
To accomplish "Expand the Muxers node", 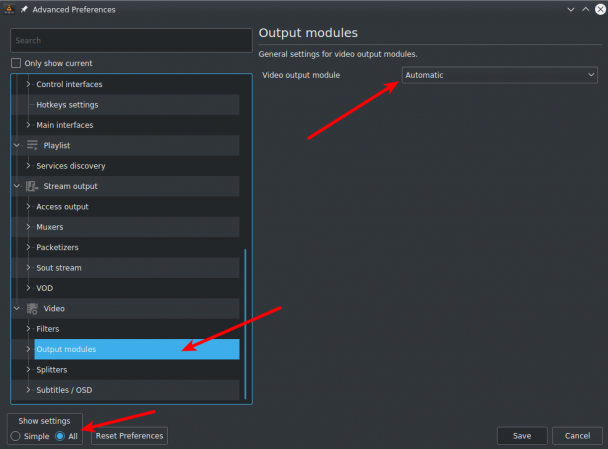I will point(28,227).
